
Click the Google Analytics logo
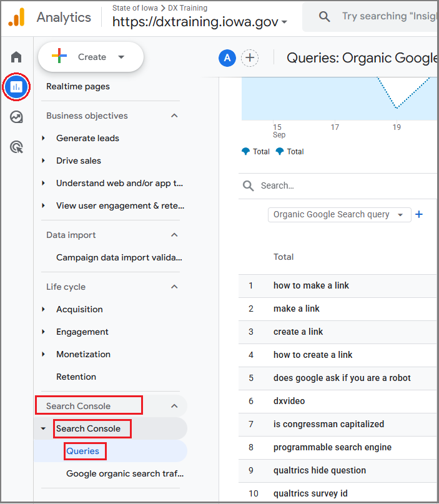pyautogui.click(x=17, y=17)
